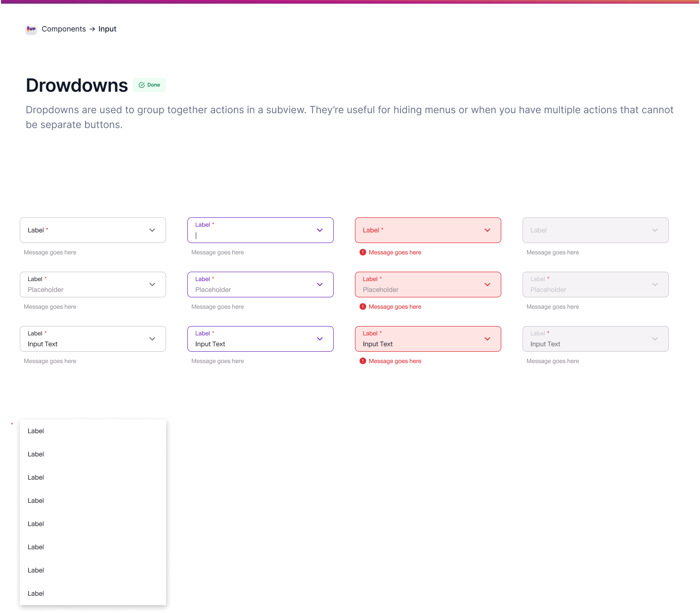Open the default gray-bordered dropdown with Placeholder

[x=92, y=285]
